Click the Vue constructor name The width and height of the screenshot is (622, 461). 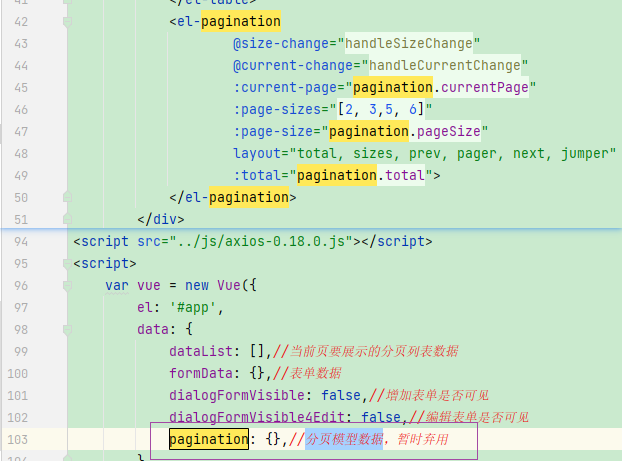pos(229,285)
